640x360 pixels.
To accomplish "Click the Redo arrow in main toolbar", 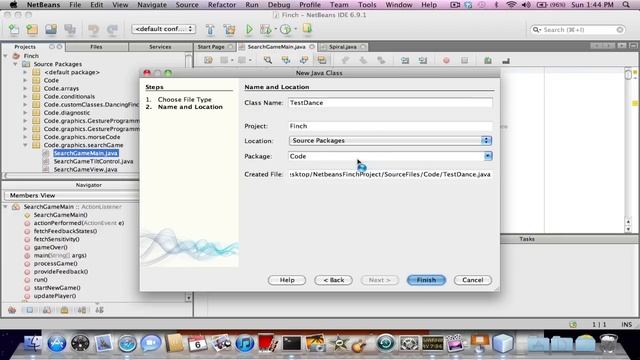I will pyautogui.click(x=112, y=29).
